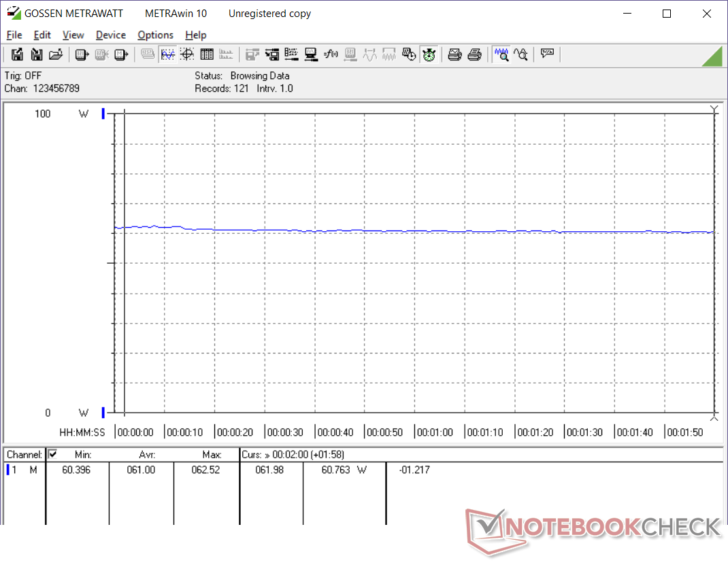This screenshot has height=565, width=728.
Task: Open the channel settings slider icon
Action: [291, 55]
